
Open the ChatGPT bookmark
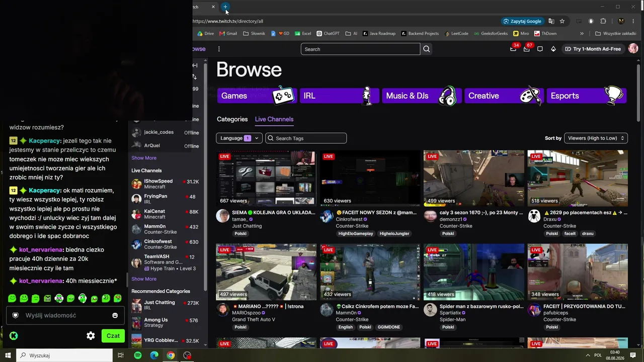coord(328,34)
